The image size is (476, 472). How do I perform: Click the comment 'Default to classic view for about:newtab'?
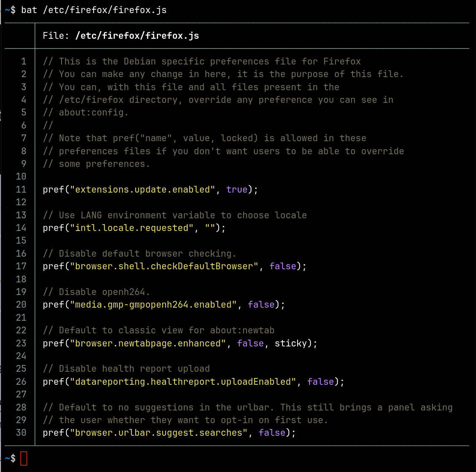pyautogui.click(x=167, y=330)
